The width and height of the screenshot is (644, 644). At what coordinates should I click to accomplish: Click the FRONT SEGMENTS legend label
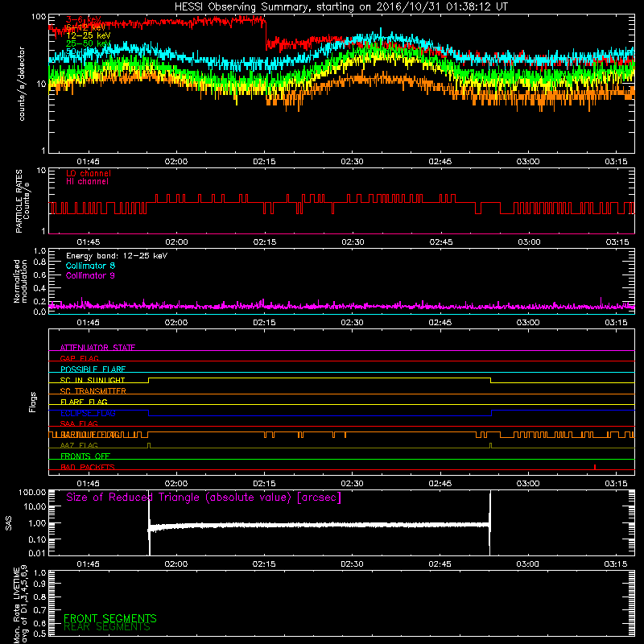pyautogui.click(x=110, y=618)
